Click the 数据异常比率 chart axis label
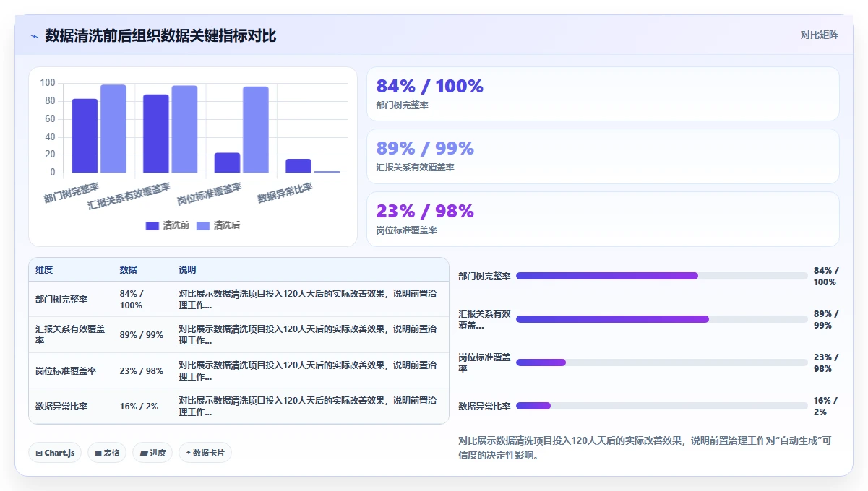The image size is (868, 491). pyautogui.click(x=285, y=193)
